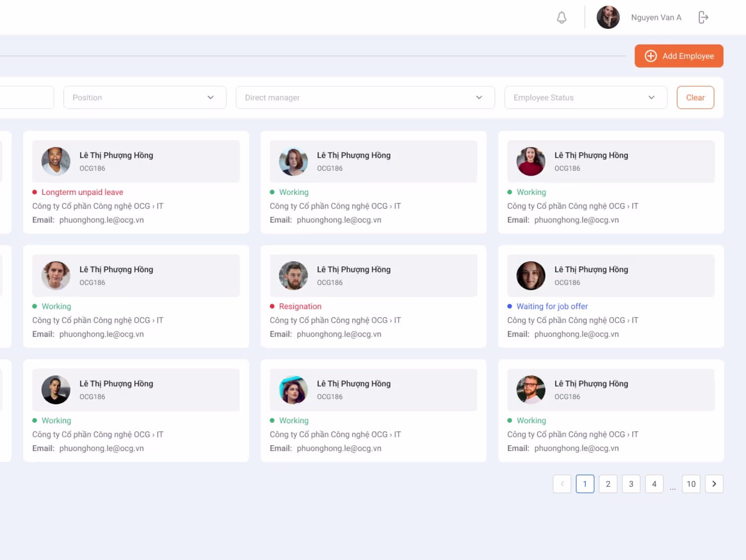Go to page 2 in pagination
The width and height of the screenshot is (746, 560).
[x=608, y=484]
